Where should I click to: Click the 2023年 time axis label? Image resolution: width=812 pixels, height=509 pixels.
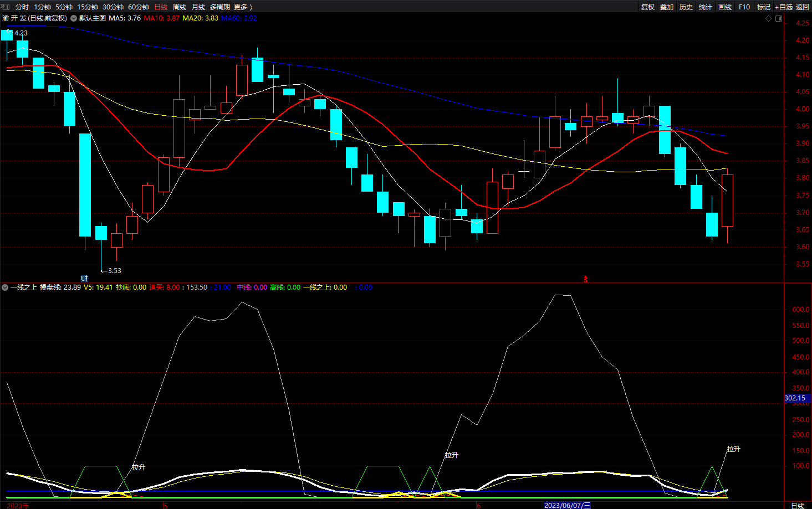pyautogui.click(x=18, y=505)
